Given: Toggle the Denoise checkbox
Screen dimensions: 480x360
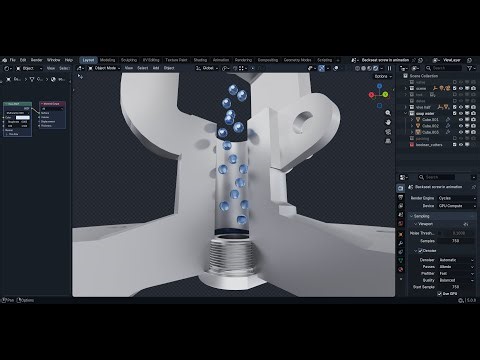Looking at the screenshot, I should [420, 251].
